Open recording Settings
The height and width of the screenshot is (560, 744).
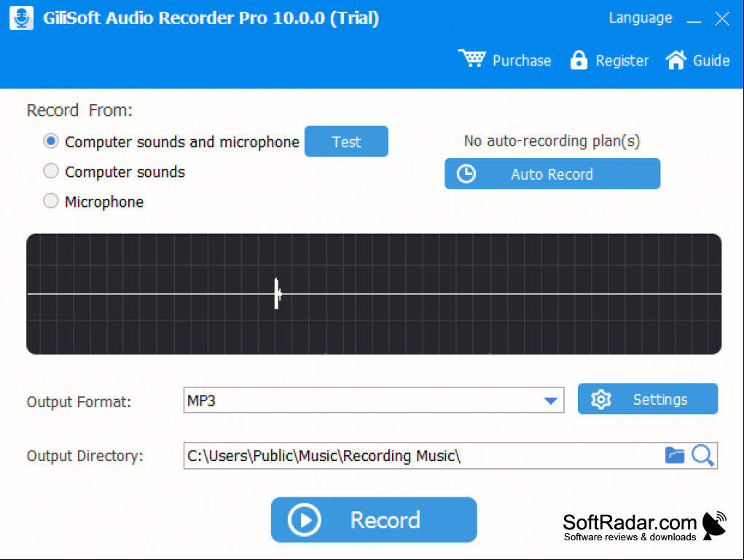(x=647, y=399)
